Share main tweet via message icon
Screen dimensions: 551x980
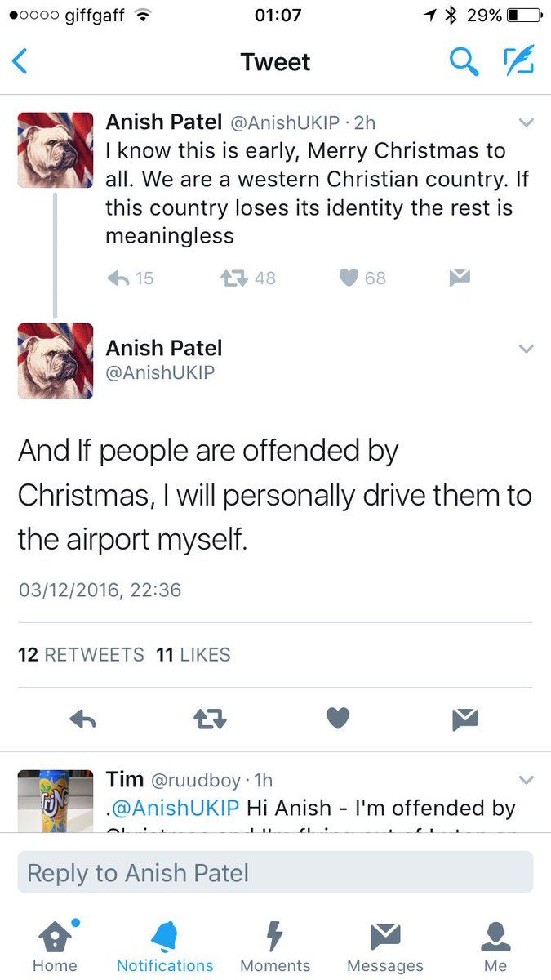pos(464,719)
